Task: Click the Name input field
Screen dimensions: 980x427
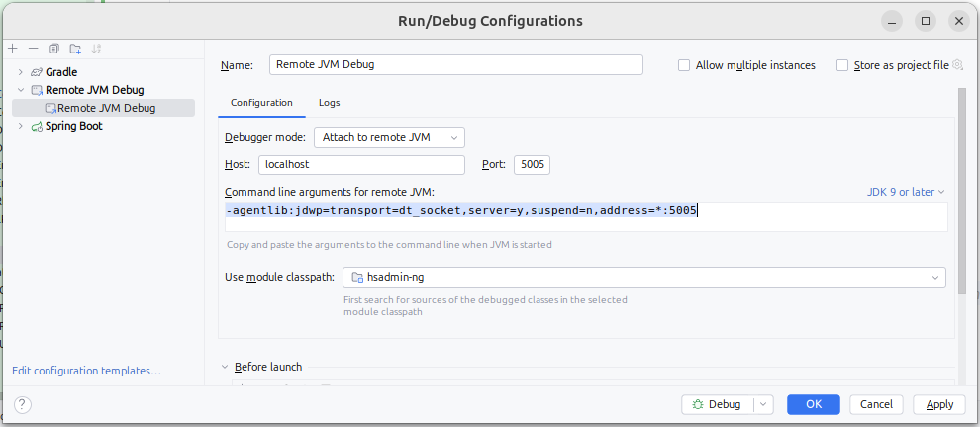Action: click(x=456, y=65)
